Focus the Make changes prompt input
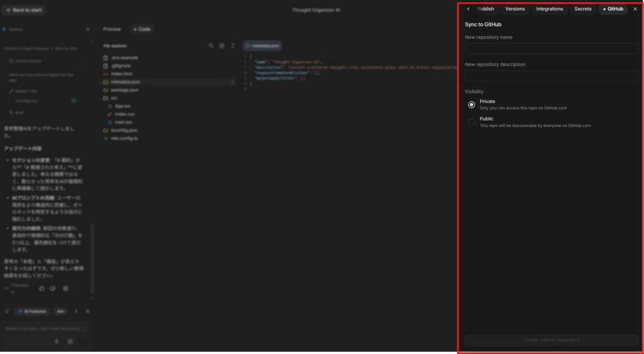This screenshot has width=644, height=354. click(x=43, y=328)
